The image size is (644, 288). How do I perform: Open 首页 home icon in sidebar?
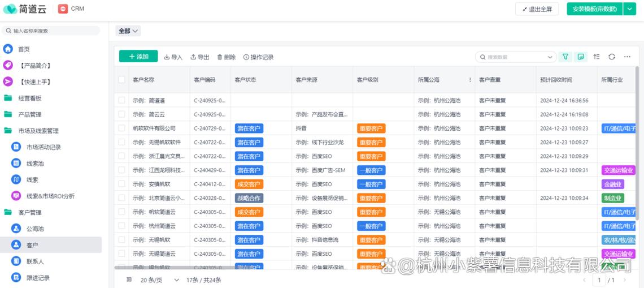8,49
